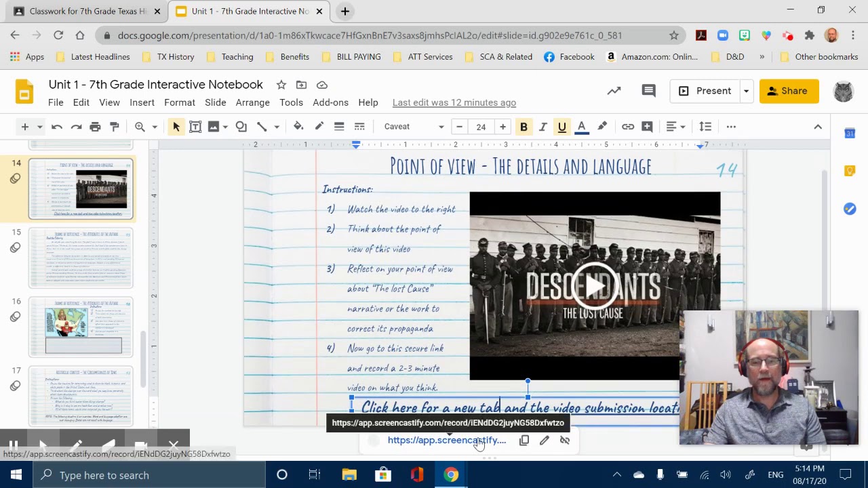
Task: Remove the link from the text
Action: 564,441
